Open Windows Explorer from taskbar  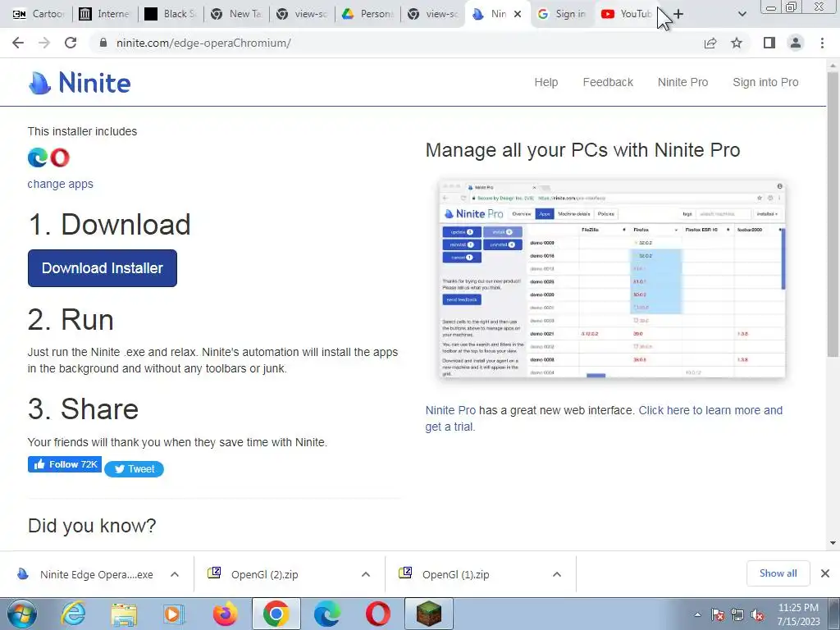point(124,614)
